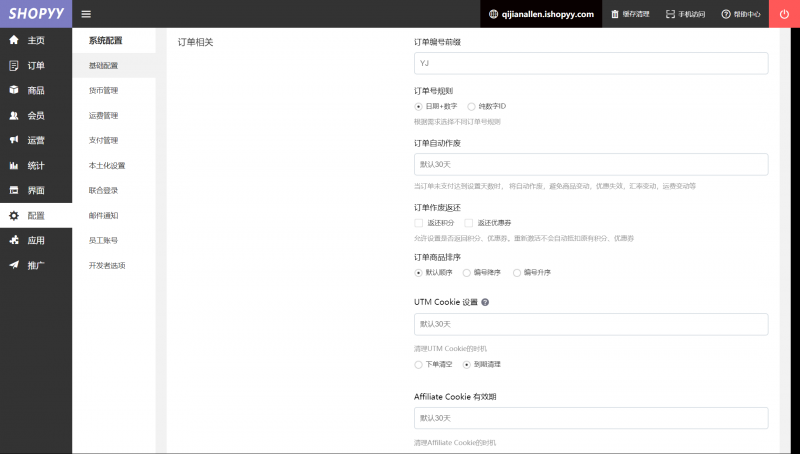Click the 商品 box icon in sidebar
Image resolution: width=800 pixels, height=454 pixels.
[x=14, y=90]
